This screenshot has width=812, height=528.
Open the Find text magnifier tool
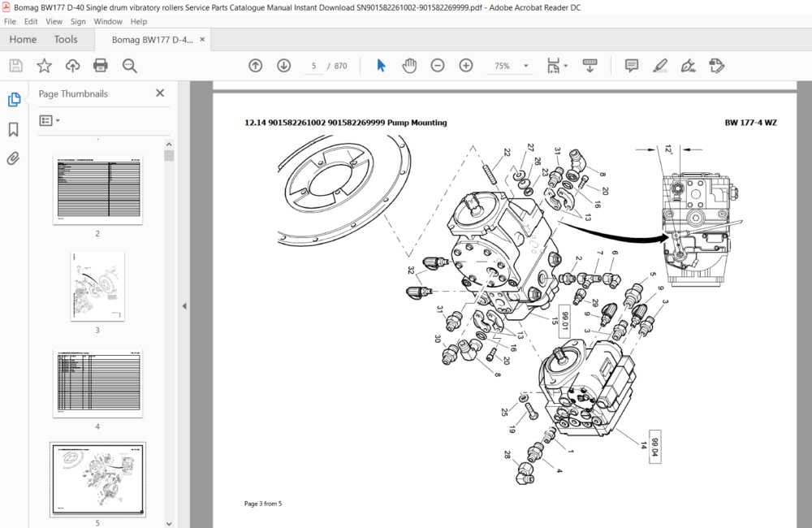pyautogui.click(x=129, y=66)
